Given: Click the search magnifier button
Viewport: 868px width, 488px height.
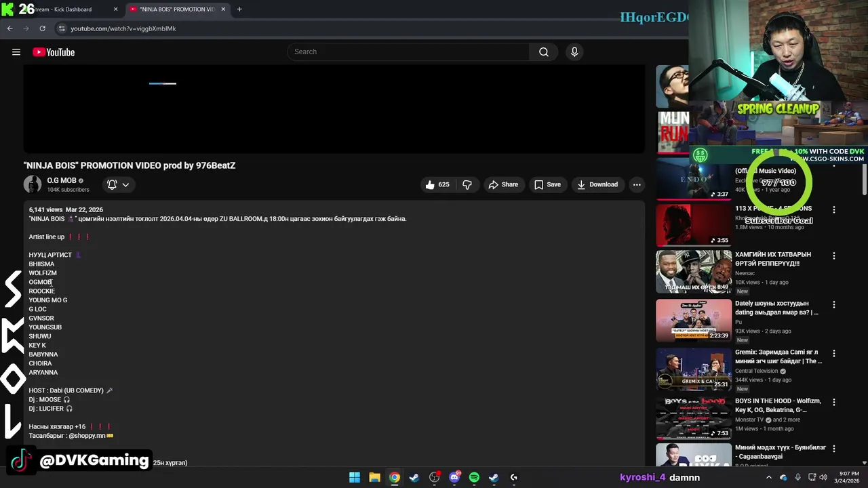Looking at the screenshot, I should pos(543,52).
